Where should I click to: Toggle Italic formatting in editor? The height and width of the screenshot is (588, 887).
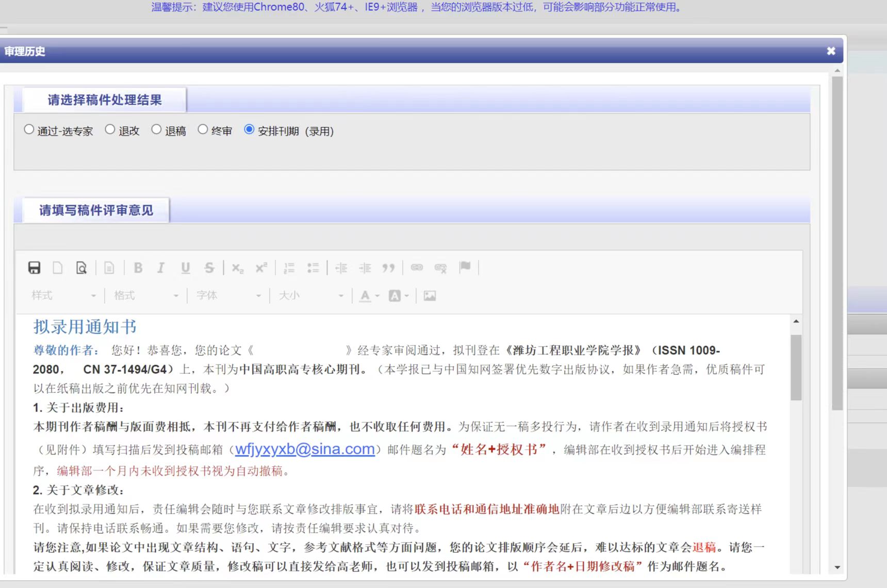coord(161,268)
